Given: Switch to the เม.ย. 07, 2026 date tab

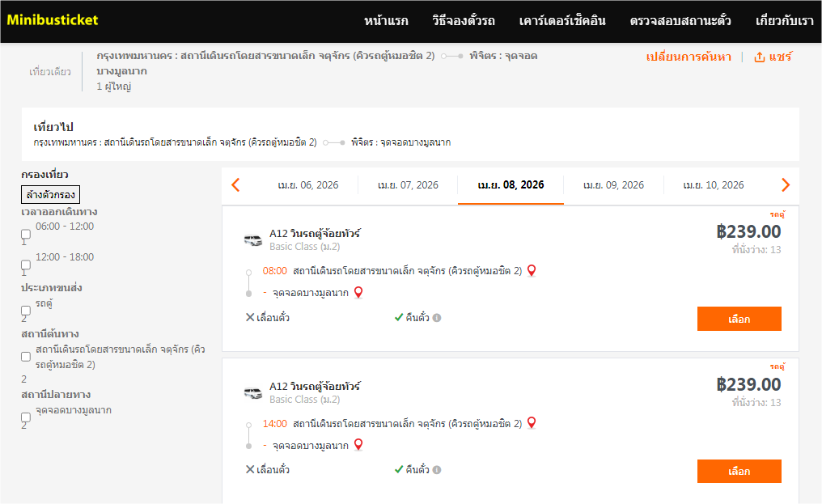Looking at the screenshot, I should [408, 185].
